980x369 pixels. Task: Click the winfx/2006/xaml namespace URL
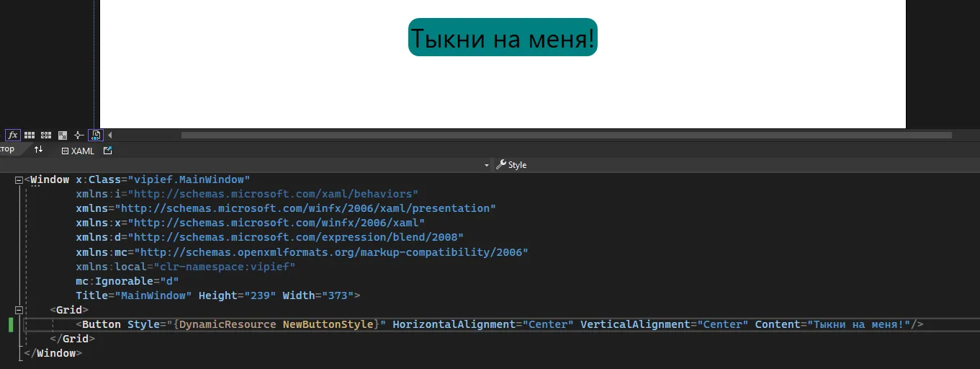pyautogui.click(x=276, y=223)
